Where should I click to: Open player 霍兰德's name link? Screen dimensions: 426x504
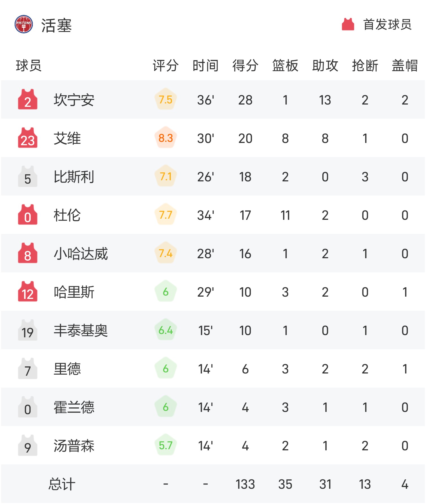point(74,407)
